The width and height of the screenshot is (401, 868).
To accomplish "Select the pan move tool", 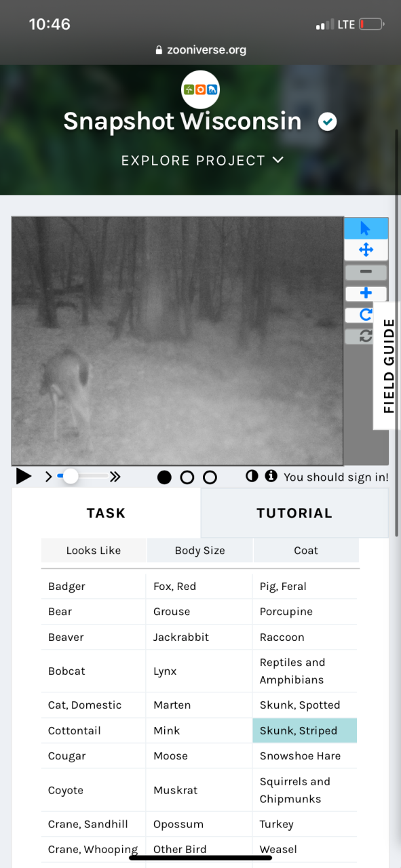I will click(366, 250).
